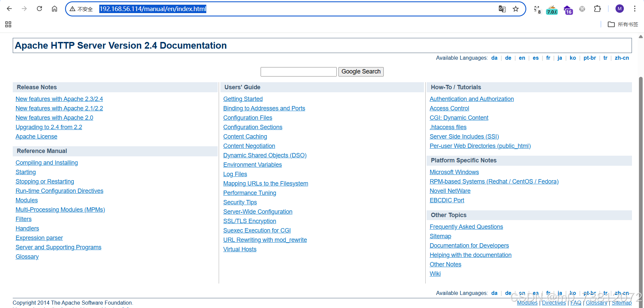Viewport: 644px width, 308px height.
Task: Open Run-time Configuration Directives
Action: (x=59, y=191)
